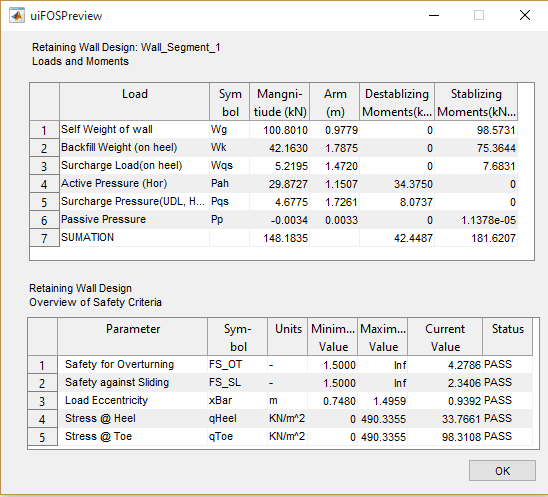Click the Minimum Value column header
Screen dimensions: 548x497
click(x=333, y=337)
